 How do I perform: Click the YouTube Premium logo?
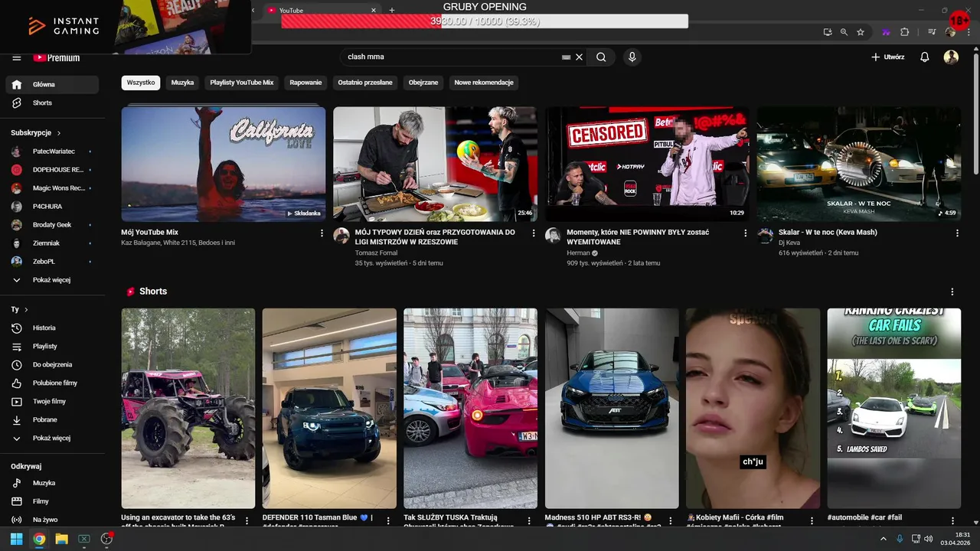[57, 57]
